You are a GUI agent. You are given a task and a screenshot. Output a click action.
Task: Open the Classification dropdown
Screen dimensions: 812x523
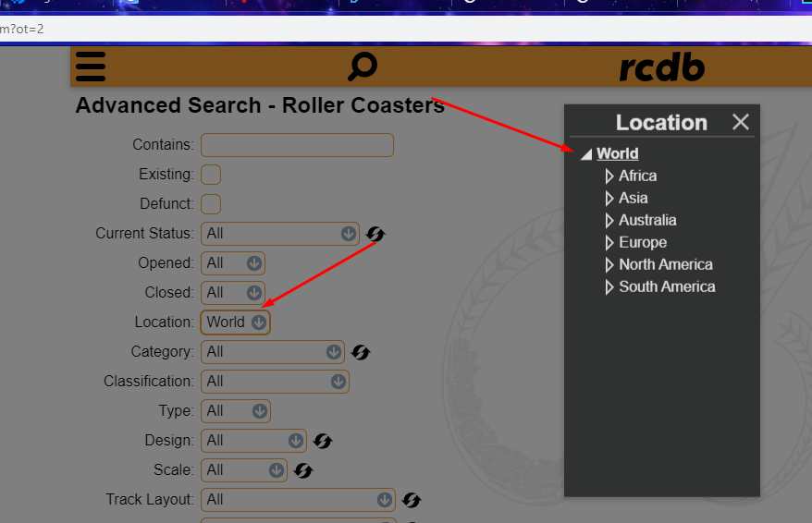(275, 382)
